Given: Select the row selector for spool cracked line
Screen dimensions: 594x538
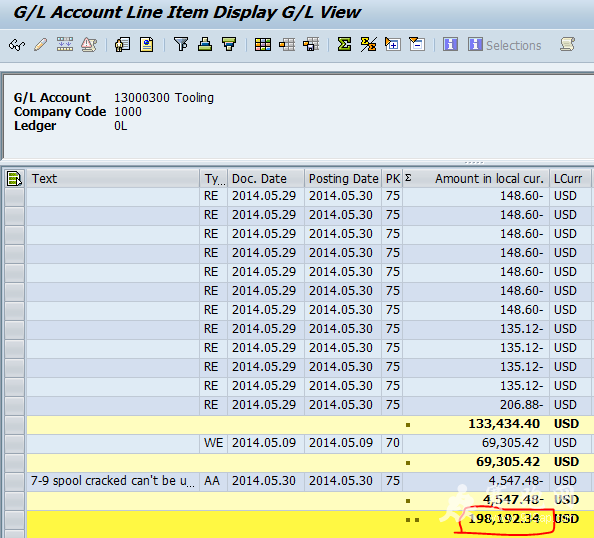Looking at the screenshot, I should (15, 482).
